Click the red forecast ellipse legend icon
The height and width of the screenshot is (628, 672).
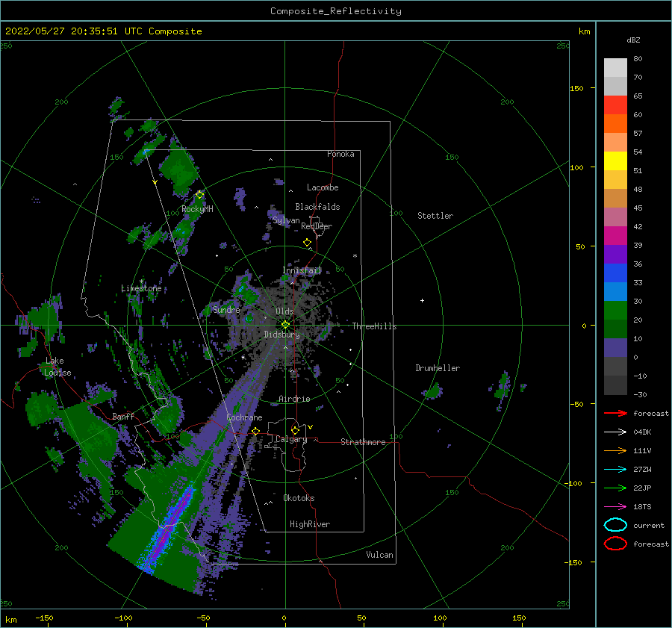[x=615, y=544]
